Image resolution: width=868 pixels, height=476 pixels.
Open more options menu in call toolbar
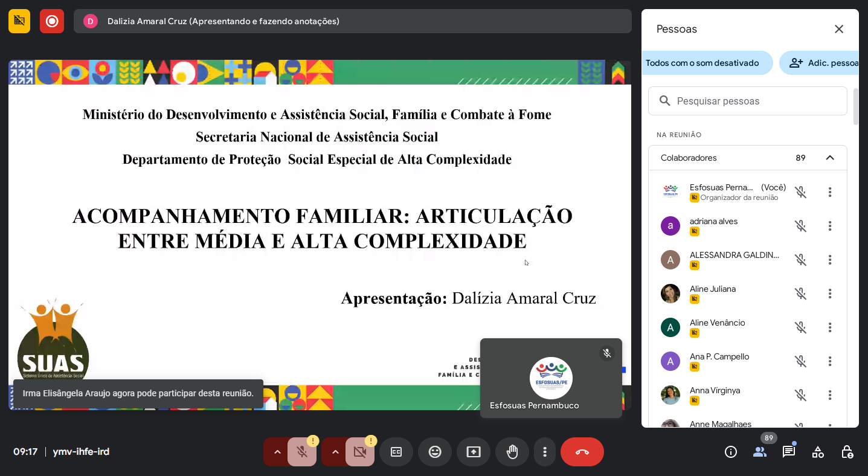[545, 452]
